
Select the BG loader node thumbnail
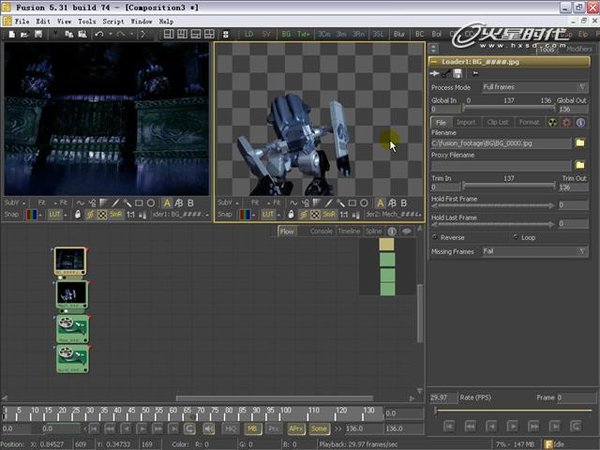(70, 261)
